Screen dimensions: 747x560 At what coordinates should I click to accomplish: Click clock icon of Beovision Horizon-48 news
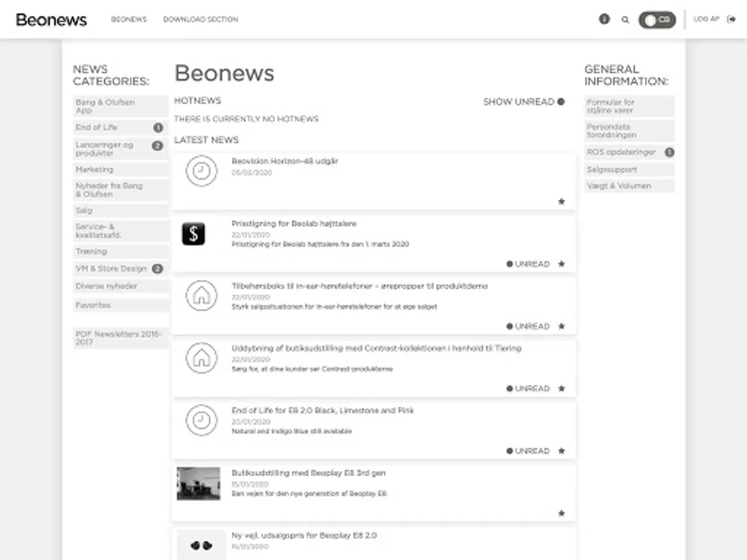202,171
